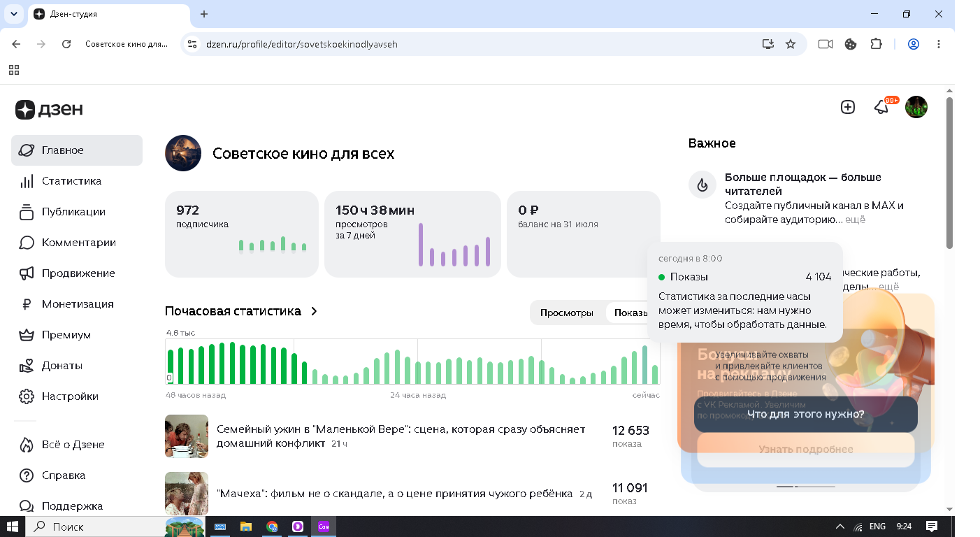The height and width of the screenshot is (537, 980).
Task: Open article about Маленькая Вера family dinner
Action: [401, 436]
